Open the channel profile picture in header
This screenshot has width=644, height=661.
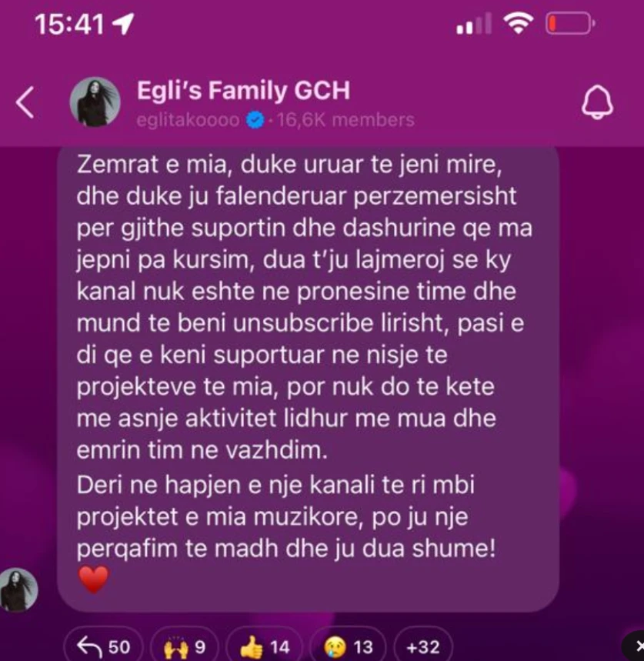[x=95, y=102]
